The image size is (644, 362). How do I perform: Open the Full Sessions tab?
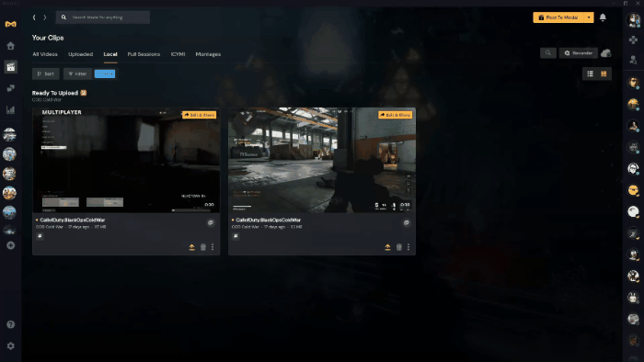click(x=144, y=54)
